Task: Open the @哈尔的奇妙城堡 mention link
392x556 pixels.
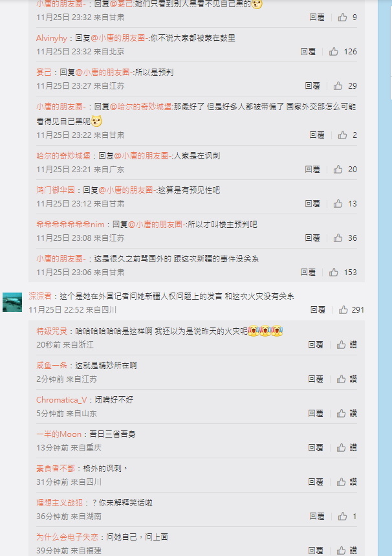Action: [x=141, y=107]
